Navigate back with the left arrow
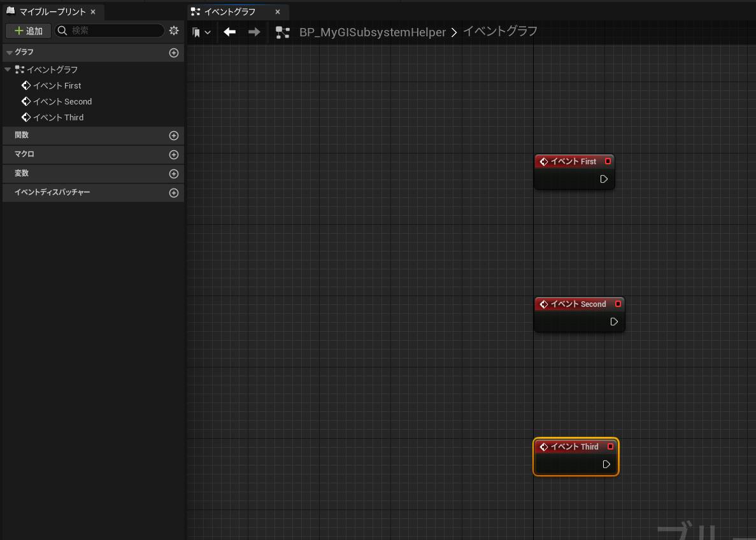The width and height of the screenshot is (756, 540). (x=229, y=32)
